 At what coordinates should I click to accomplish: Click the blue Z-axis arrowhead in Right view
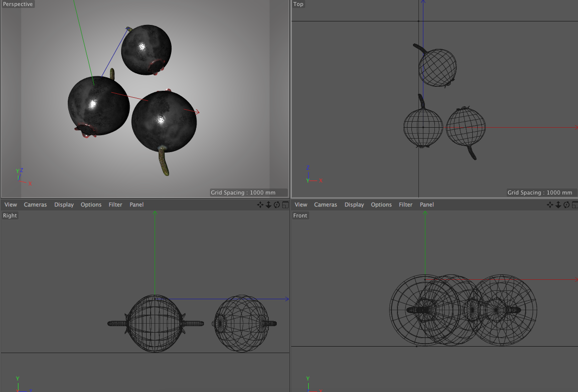[x=287, y=299]
